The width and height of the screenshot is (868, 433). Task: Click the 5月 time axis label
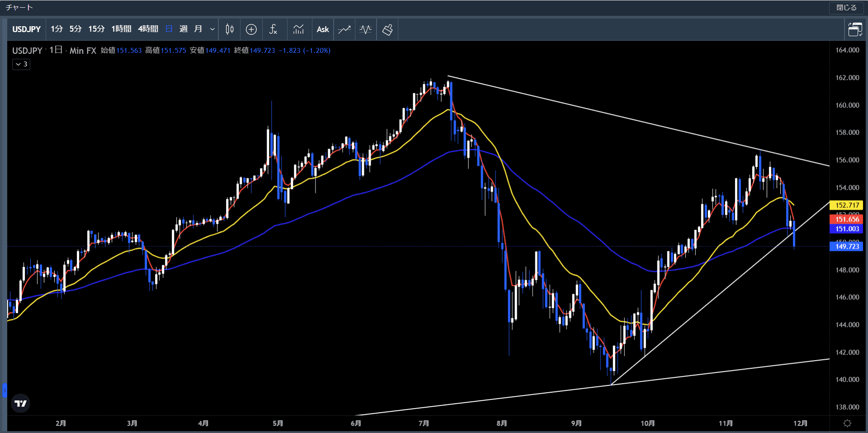tap(278, 423)
